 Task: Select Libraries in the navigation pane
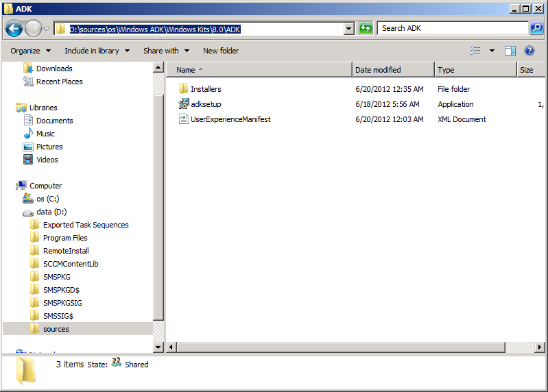pos(43,108)
